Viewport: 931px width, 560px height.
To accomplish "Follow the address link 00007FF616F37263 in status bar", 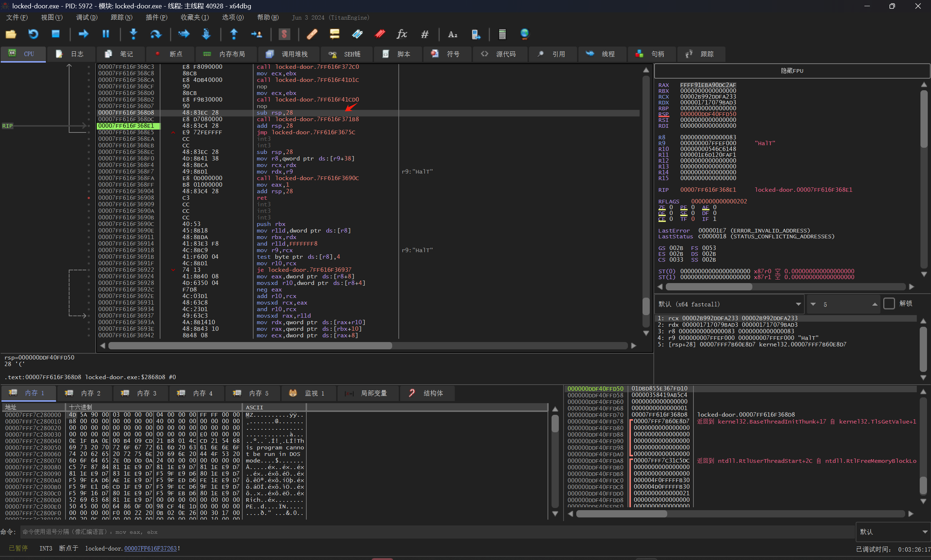I will click(x=151, y=548).
